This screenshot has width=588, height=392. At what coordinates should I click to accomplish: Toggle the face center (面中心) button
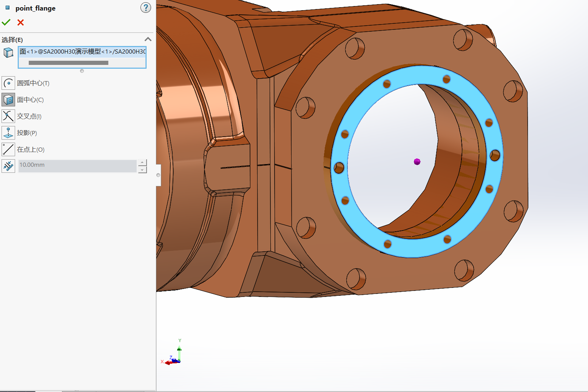[8, 100]
